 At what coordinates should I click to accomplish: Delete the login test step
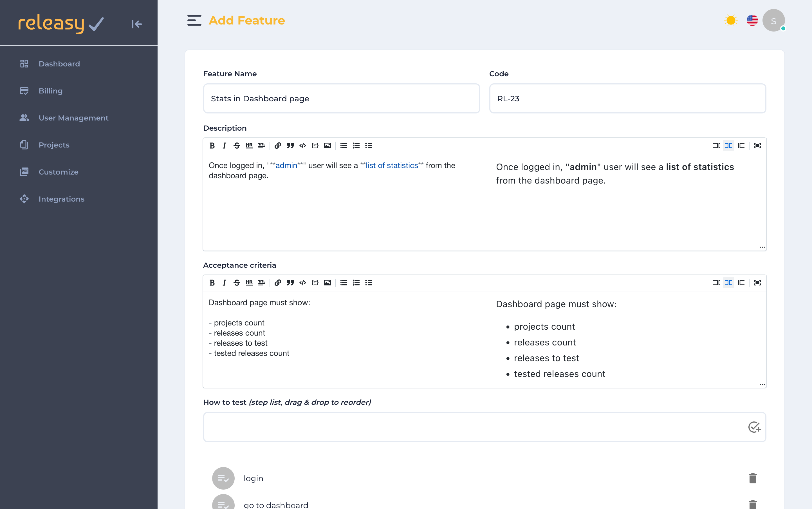coord(752,478)
